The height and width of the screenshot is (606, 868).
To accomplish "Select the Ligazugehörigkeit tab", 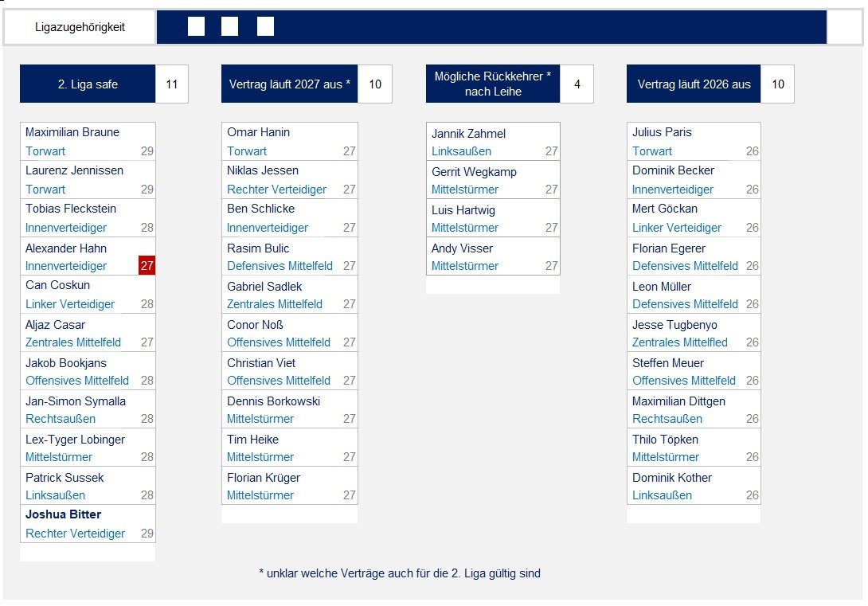I will tap(80, 28).
